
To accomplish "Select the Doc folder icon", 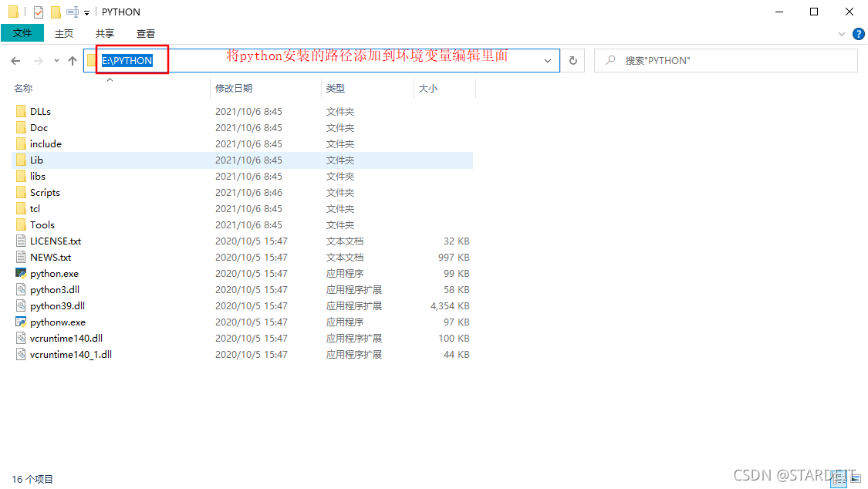I will 21,128.
